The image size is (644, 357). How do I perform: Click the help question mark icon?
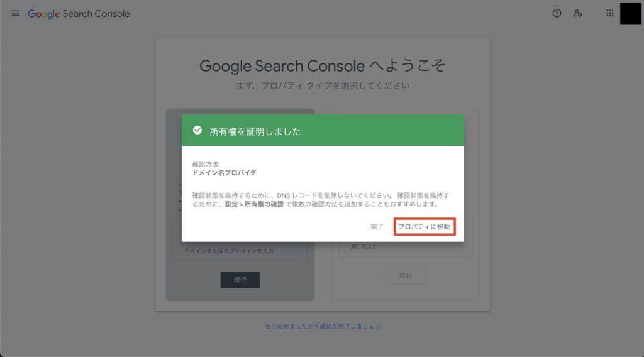(x=557, y=14)
